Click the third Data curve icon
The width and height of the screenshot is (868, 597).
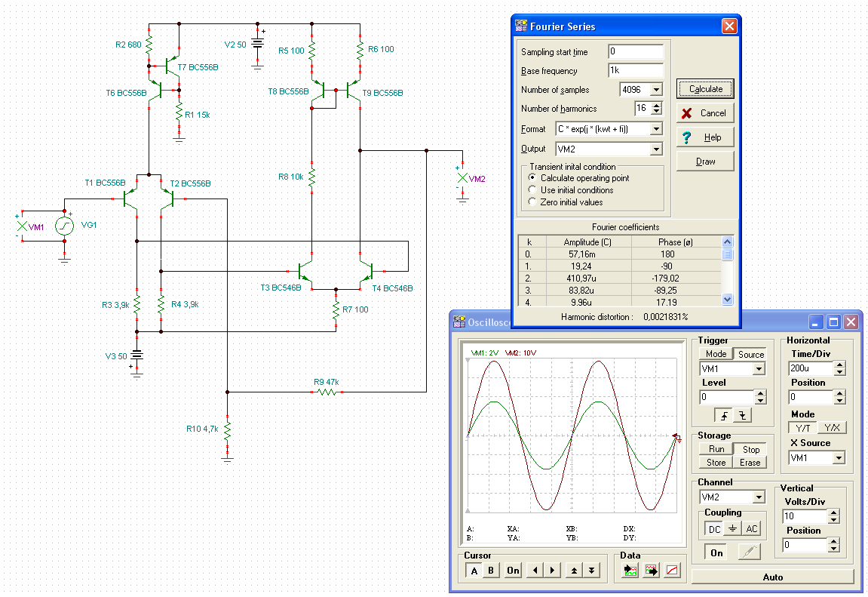click(x=672, y=571)
